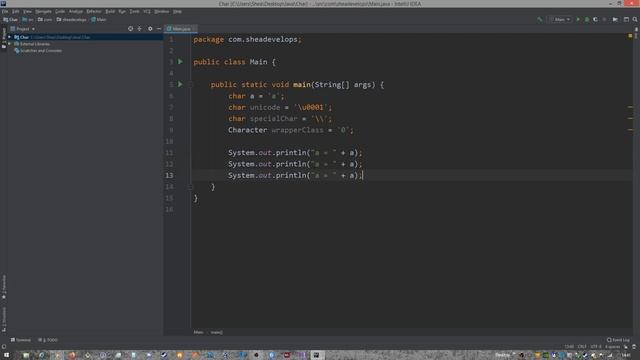Toggle the vertical Project tool window stripe
This screenshot has height=360, width=640.
pyautogui.click(x=4, y=38)
